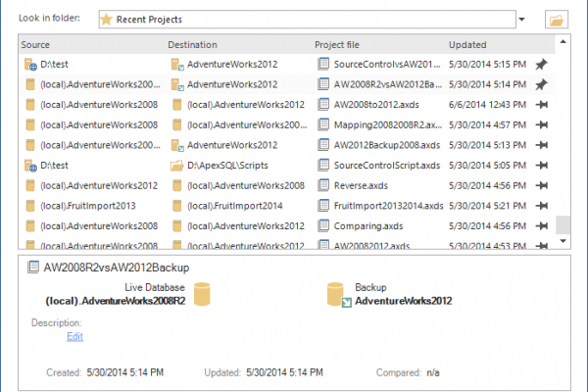Select the AW2008to2012.axds file name
This screenshot has width=588, height=392.
(376, 105)
